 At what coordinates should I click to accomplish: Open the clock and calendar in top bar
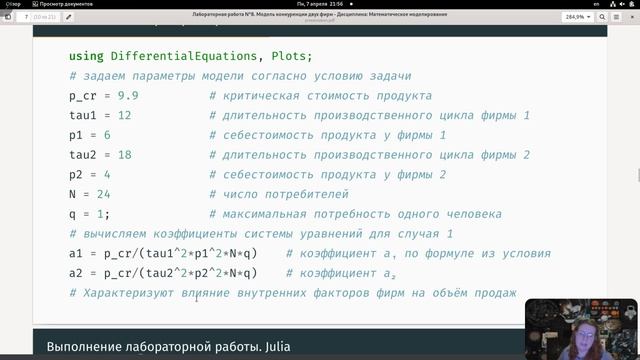click(320, 4)
